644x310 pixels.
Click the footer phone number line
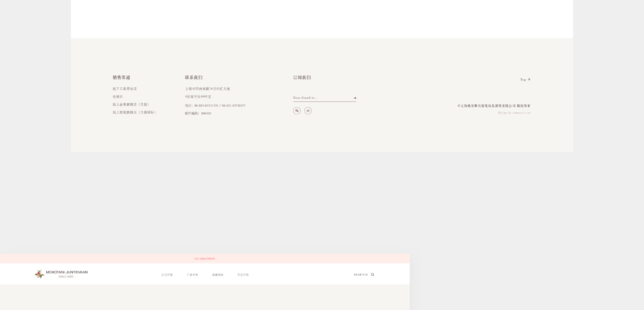coord(215,105)
